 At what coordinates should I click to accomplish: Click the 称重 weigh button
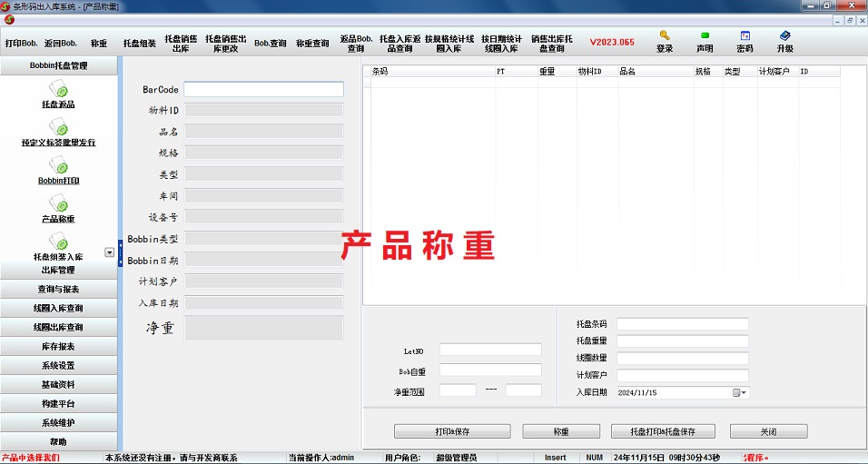click(560, 431)
